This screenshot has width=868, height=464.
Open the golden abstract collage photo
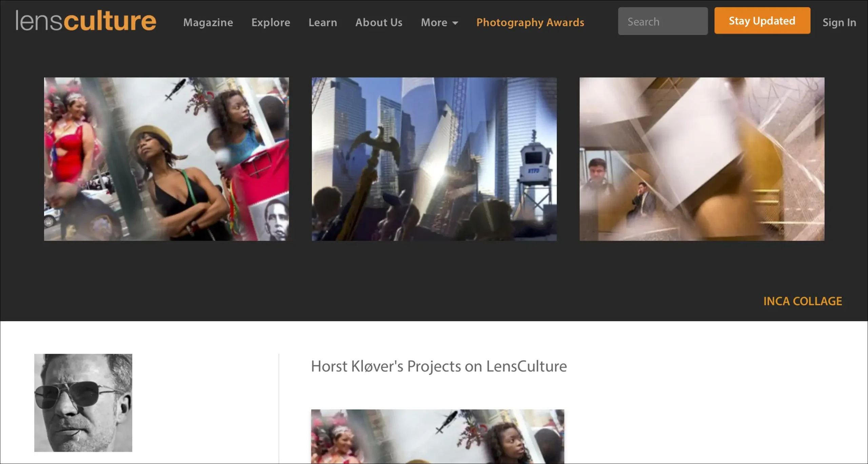click(702, 159)
